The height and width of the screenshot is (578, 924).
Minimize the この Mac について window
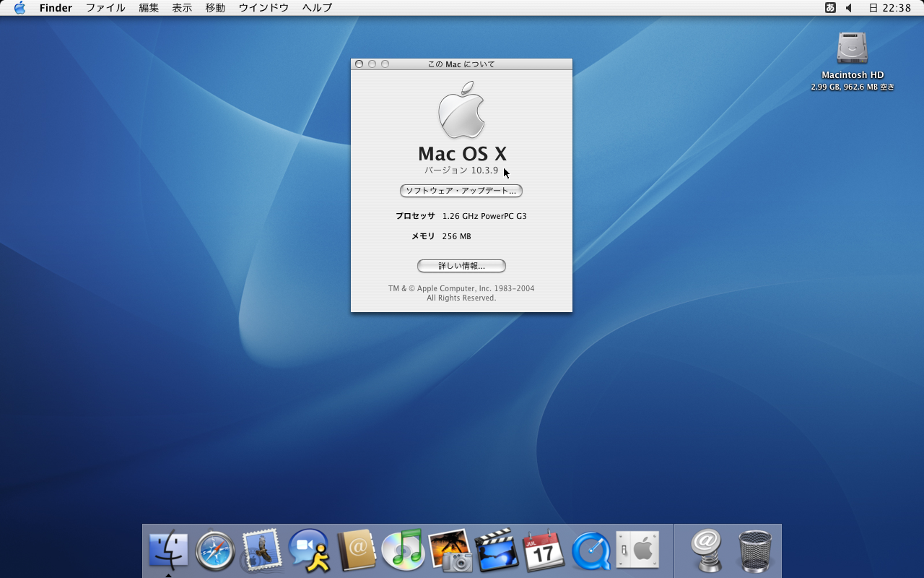pos(372,64)
